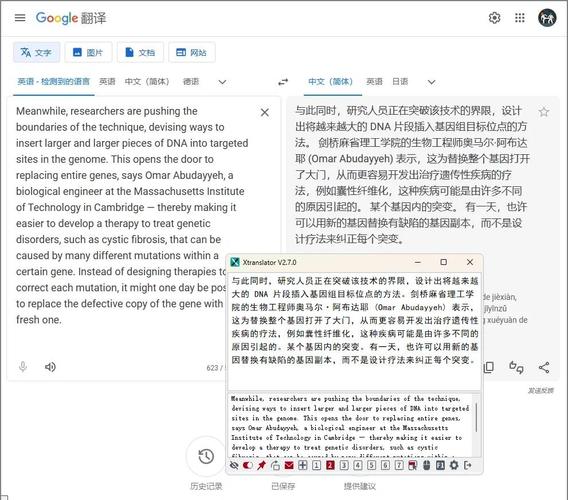The image size is (568, 500).
Task: Select 德语 as the source language
Action: pyautogui.click(x=191, y=82)
